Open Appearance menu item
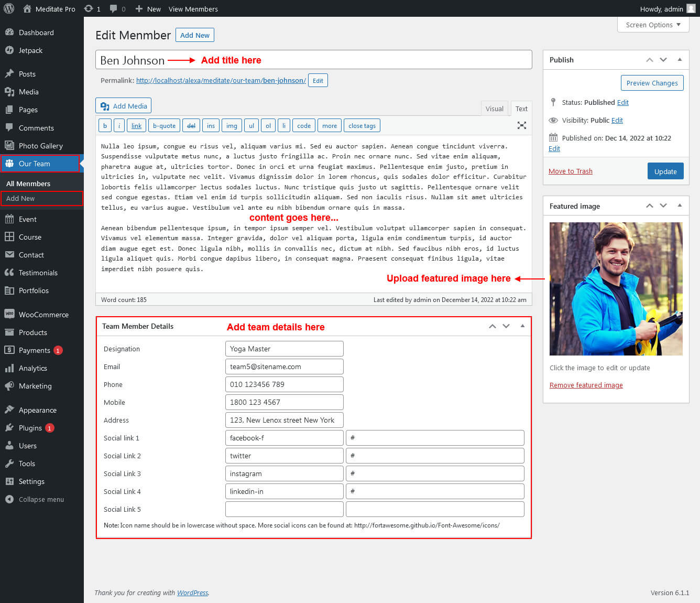Viewport: 700px width, 603px height. click(x=42, y=410)
